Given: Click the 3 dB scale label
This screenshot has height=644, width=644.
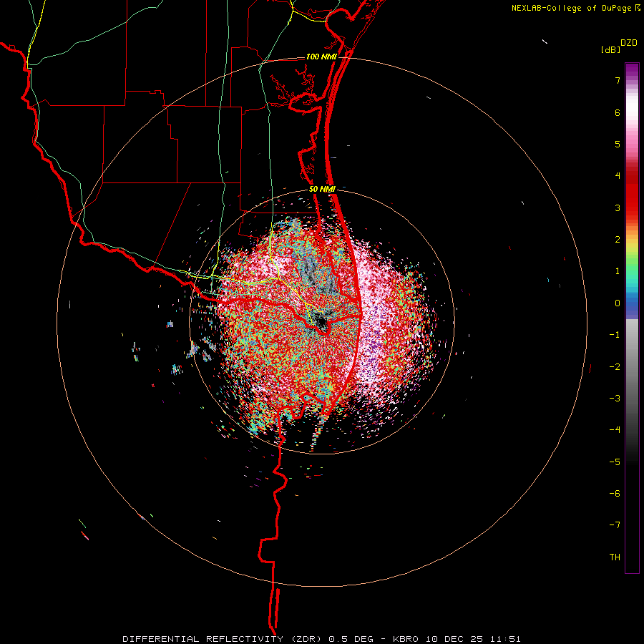Looking at the screenshot, I should pos(618,208).
